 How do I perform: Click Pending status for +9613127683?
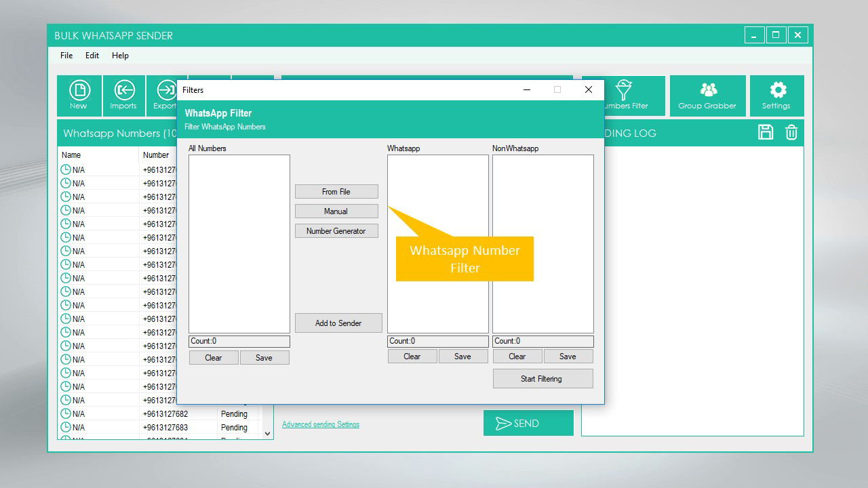point(235,427)
